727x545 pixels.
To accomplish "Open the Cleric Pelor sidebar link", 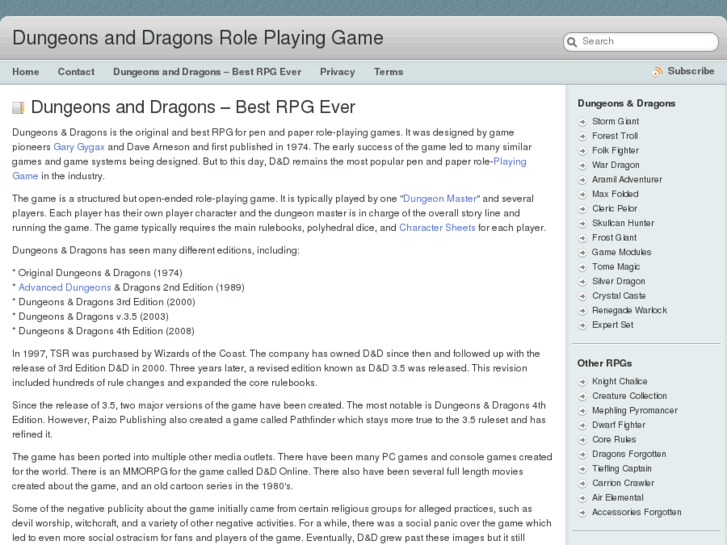I will tap(614, 209).
